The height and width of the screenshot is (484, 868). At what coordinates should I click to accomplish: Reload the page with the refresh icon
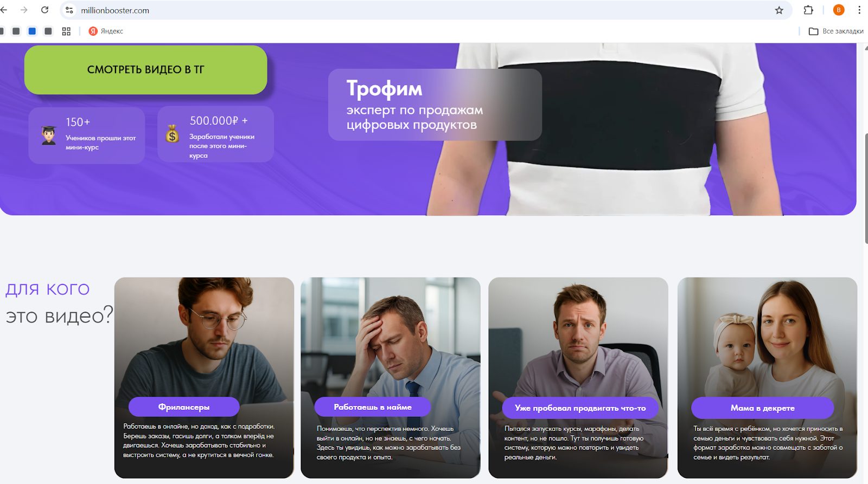tap(45, 10)
